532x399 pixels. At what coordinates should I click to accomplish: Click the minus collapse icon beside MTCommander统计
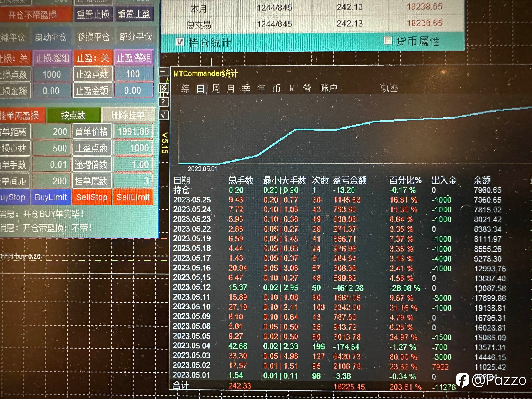tap(164, 72)
